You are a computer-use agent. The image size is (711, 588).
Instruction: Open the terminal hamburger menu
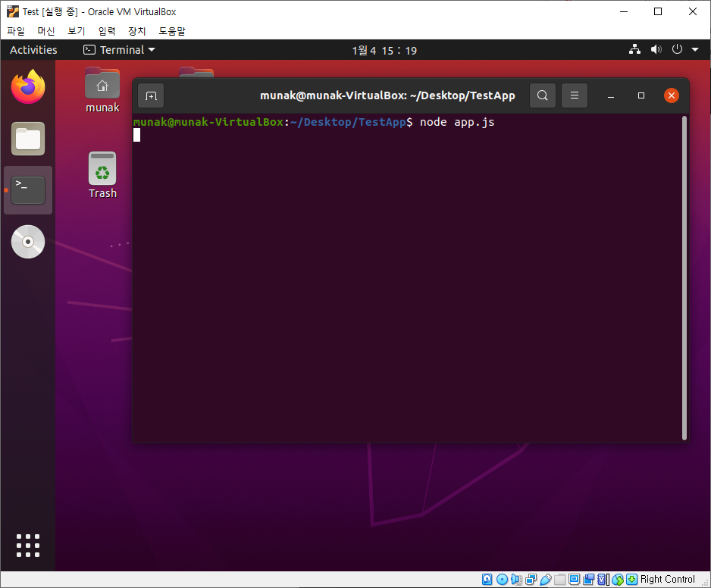[x=575, y=95]
